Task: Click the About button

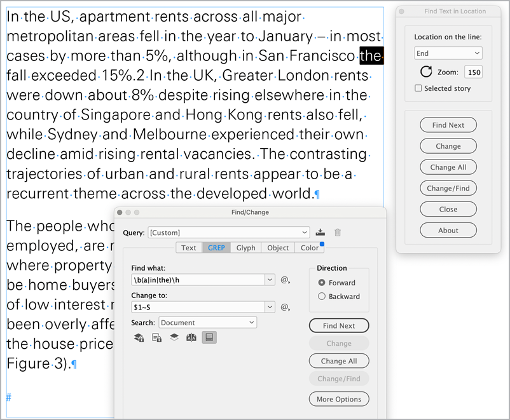Action: point(448,231)
